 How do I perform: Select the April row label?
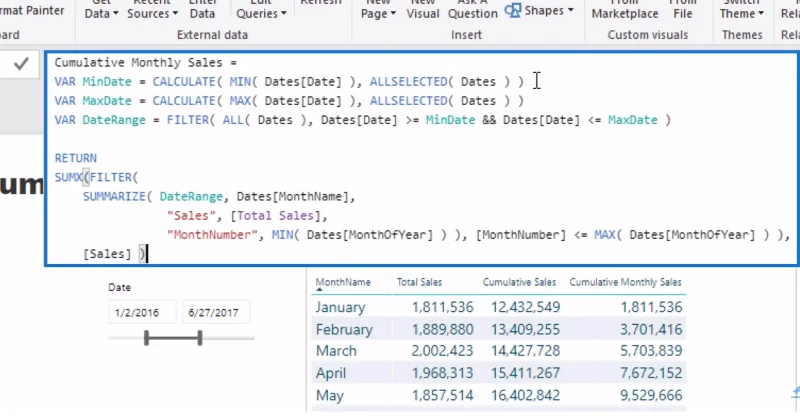pyautogui.click(x=331, y=373)
